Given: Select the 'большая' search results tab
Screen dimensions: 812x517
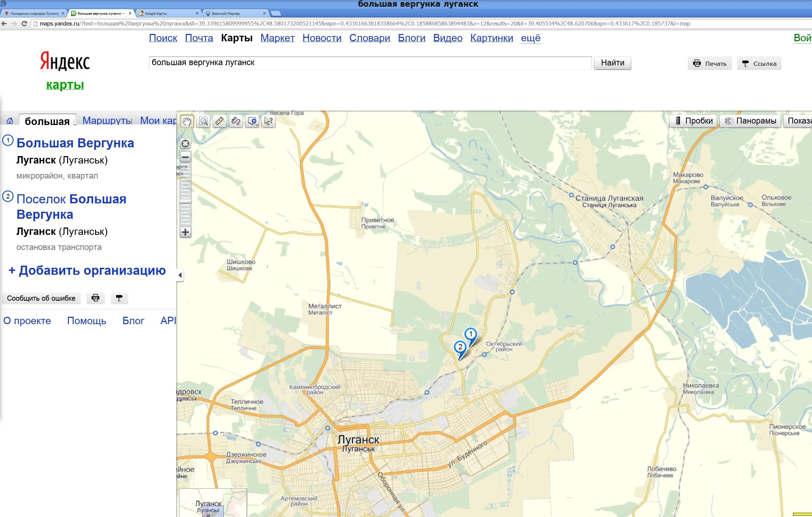Looking at the screenshot, I should click(x=48, y=121).
